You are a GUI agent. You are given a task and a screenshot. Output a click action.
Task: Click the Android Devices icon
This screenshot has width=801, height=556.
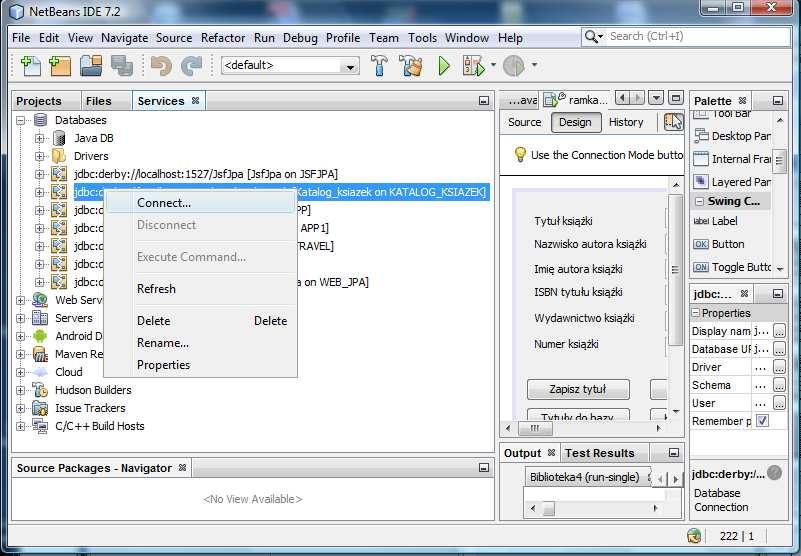point(40,336)
